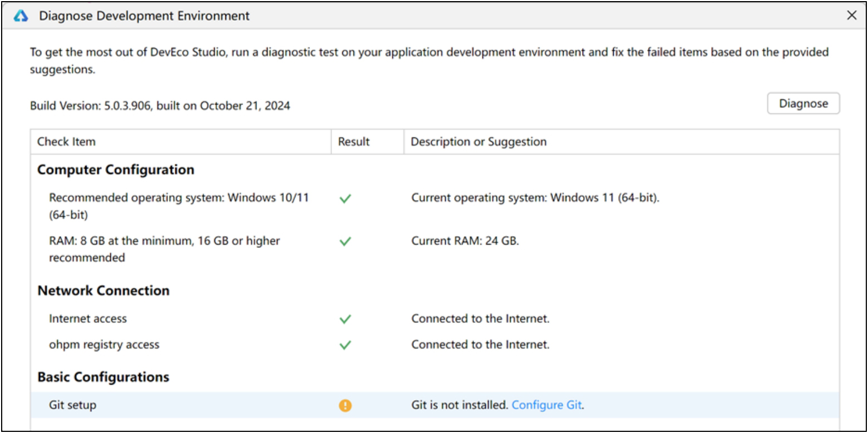Screen dimensions: 868x433
Task: Select the Git setup row
Action: [x=72, y=405]
